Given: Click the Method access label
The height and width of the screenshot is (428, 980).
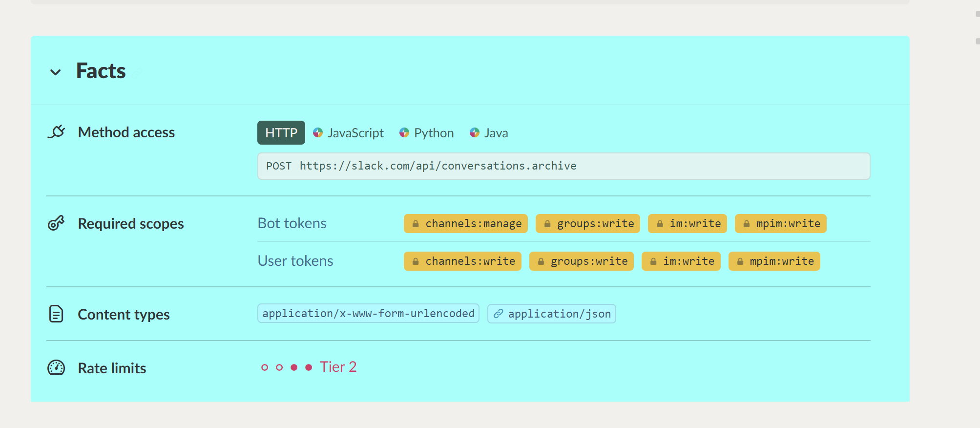Looking at the screenshot, I should point(126,132).
